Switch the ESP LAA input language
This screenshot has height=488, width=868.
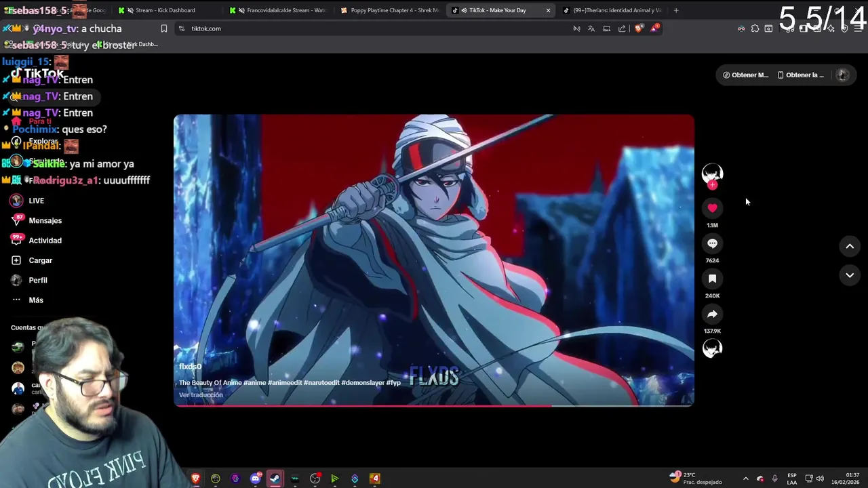[x=791, y=479]
